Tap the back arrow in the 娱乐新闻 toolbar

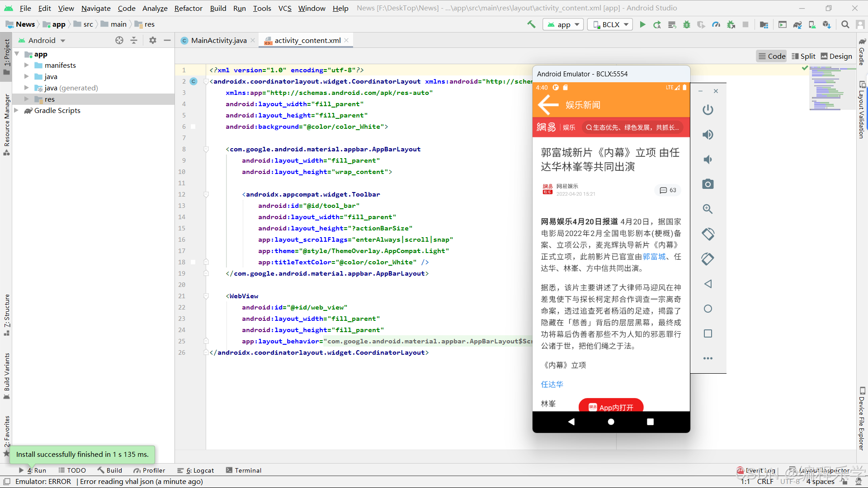coord(548,105)
